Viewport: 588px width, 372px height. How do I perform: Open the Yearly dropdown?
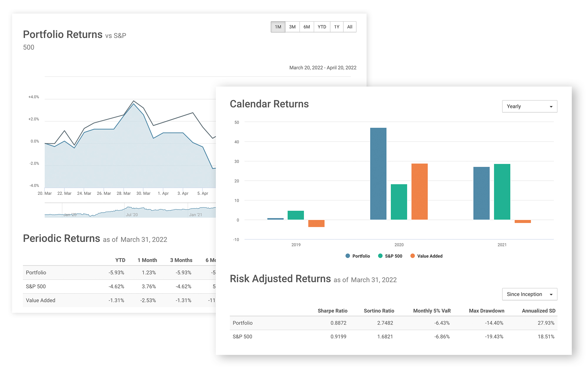529,107
